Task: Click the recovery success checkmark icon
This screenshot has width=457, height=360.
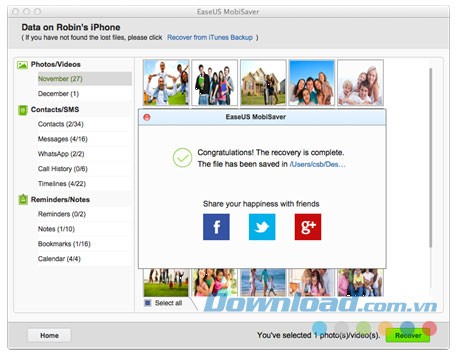Action: (x=182, y=158)
